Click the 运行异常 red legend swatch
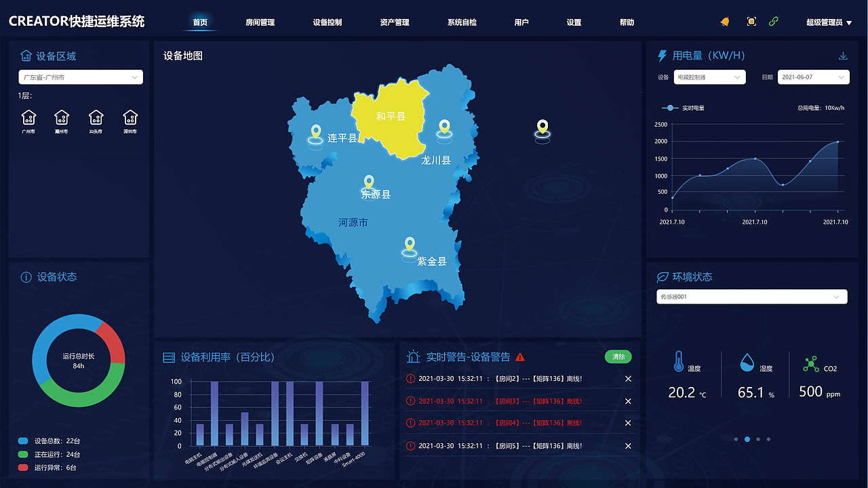 click(23, 468)
